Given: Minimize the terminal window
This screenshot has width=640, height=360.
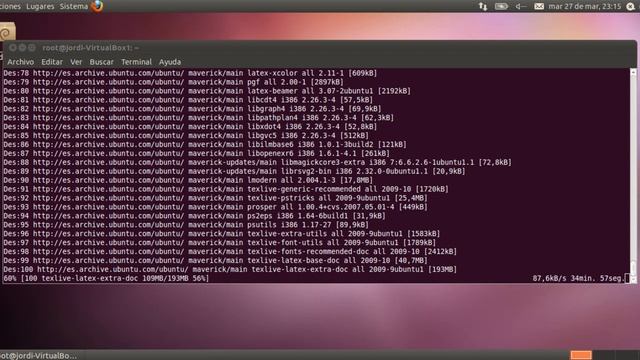Looking at the screenshot, I should click(22, 48).
